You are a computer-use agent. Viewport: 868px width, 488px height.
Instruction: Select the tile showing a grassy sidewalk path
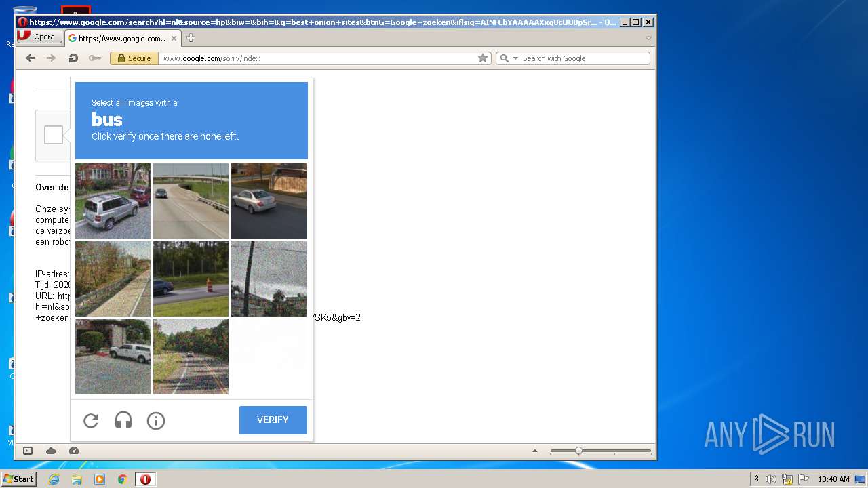113,279
